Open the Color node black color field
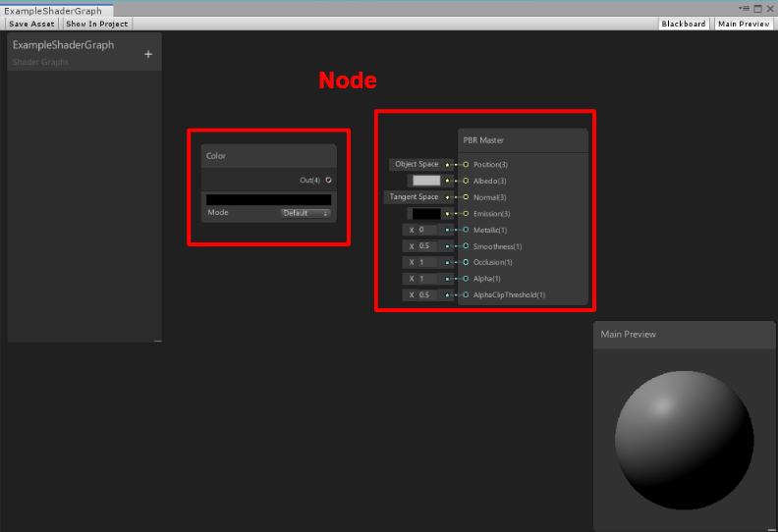The image size is (778, 532). point(268,199)
